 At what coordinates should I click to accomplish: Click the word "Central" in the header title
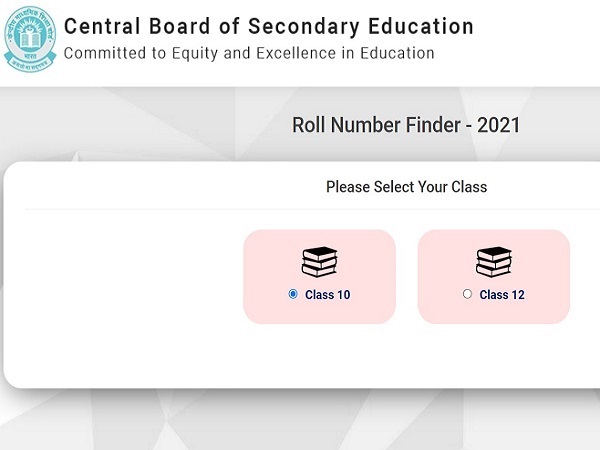point(100,26)
